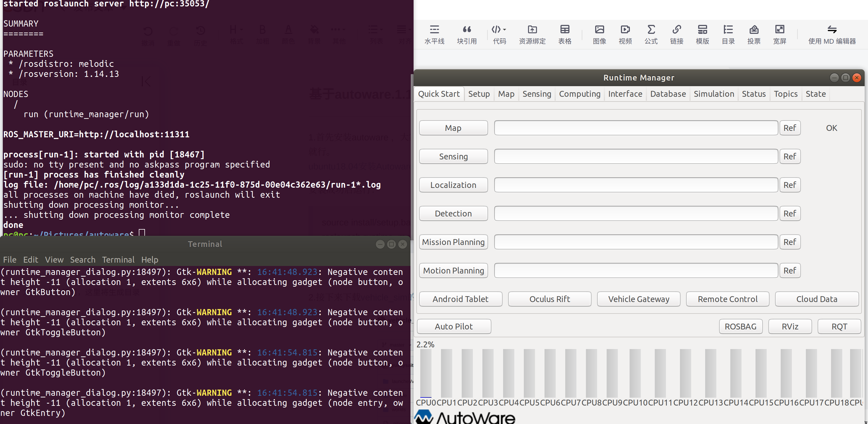Toggle the Localization button in Quick Start
The image size is (868, 424).
pyautogui.click(x=453, y=185)
